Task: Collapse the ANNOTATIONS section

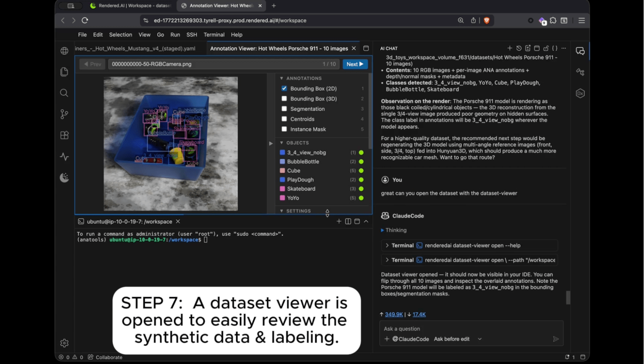Action: (x=281, y=78)
